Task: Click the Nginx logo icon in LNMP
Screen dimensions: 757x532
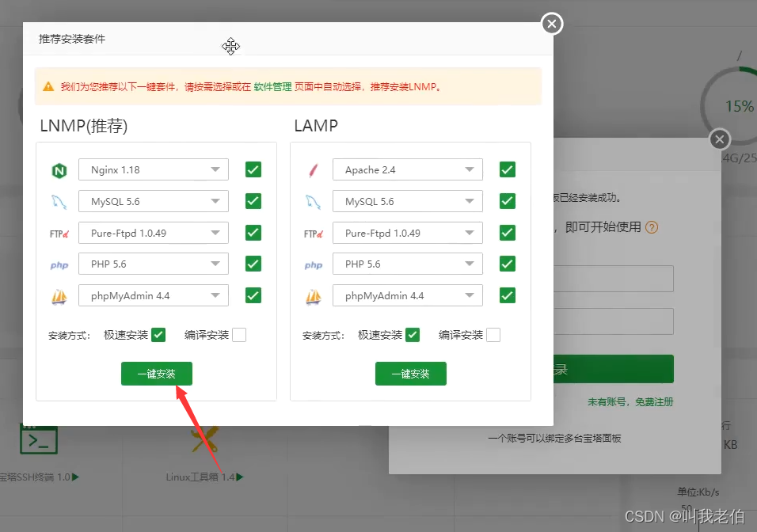Action: 59,170
